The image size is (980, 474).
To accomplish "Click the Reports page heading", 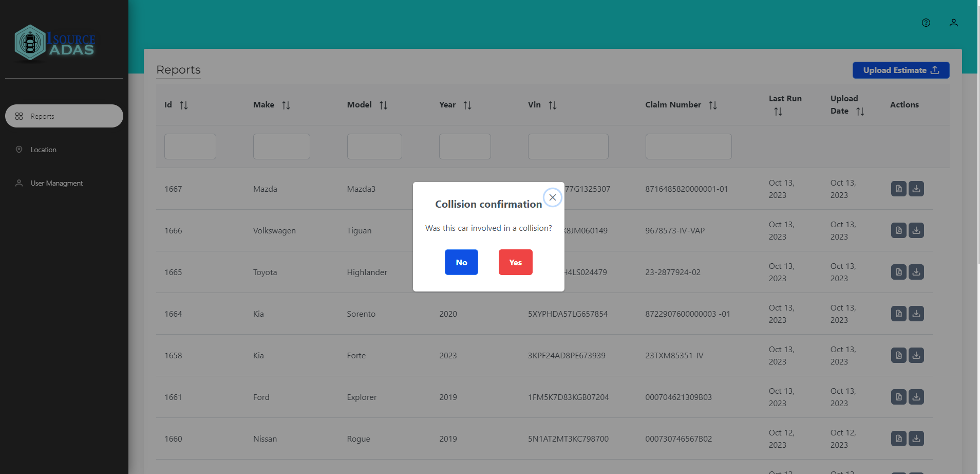I will coord(178,70).
